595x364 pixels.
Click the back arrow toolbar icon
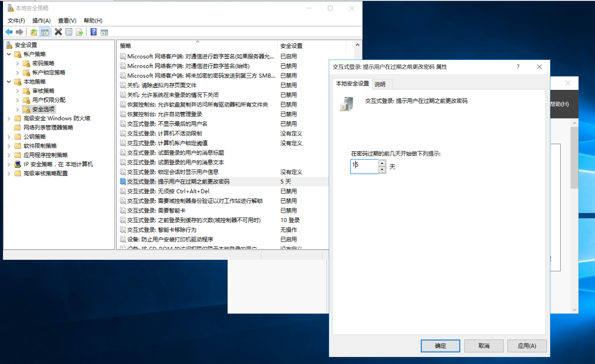(9, 32)
